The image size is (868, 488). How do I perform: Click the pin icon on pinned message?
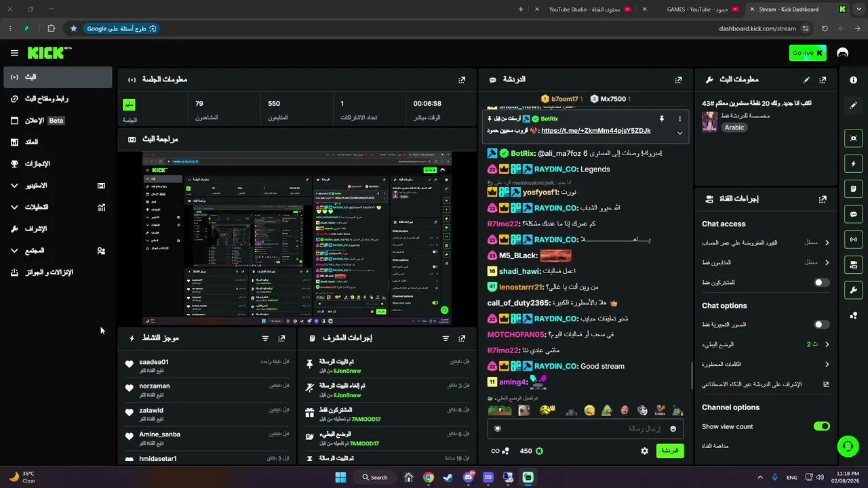pos(662,119)
